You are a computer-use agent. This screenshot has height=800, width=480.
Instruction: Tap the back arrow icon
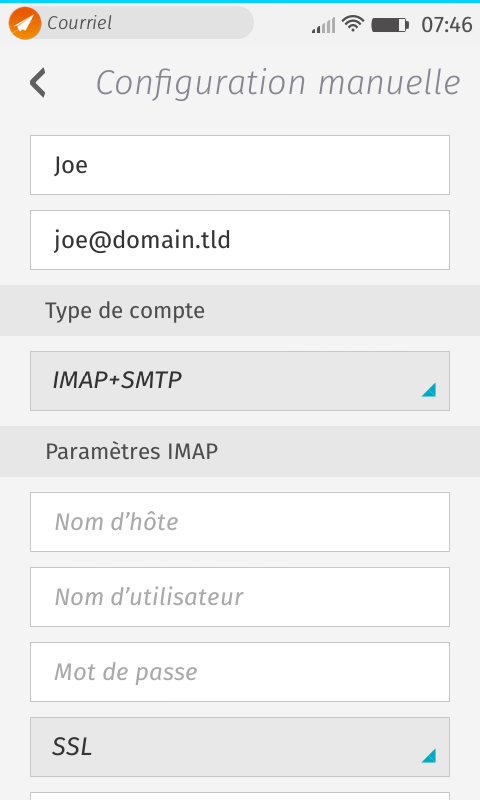pos(38,83)
